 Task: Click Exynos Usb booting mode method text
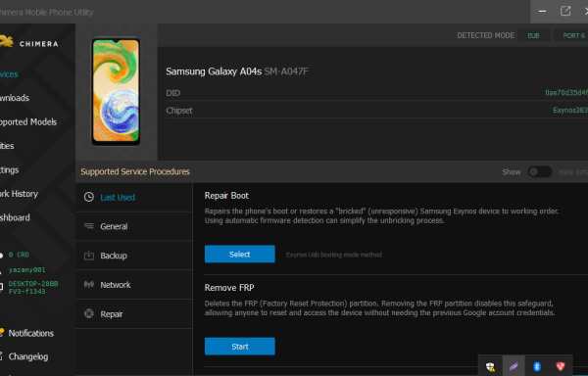[x=334, y=255]
